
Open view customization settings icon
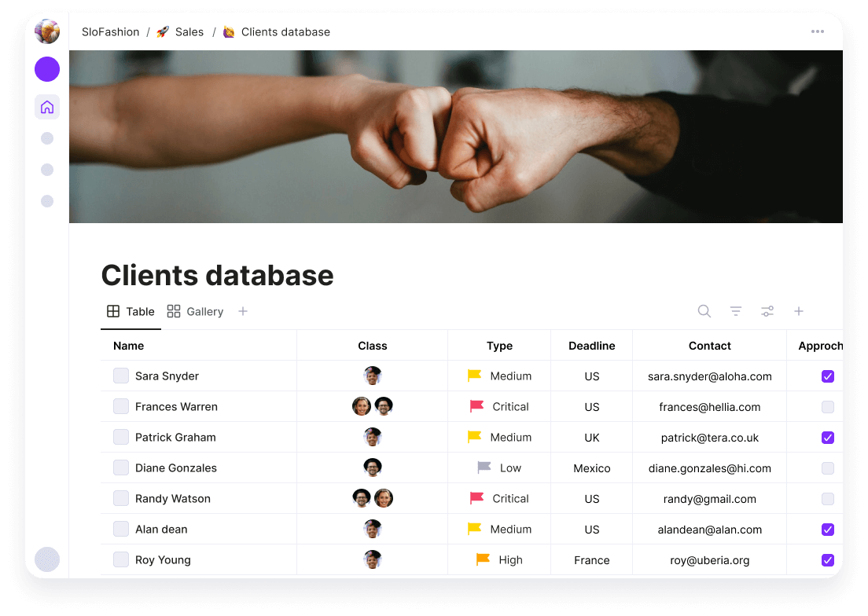tap(767, 311)
